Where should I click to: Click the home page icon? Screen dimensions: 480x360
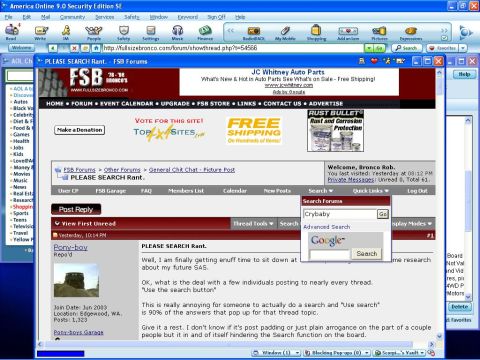pyautogui.click(x=96, y=48)
